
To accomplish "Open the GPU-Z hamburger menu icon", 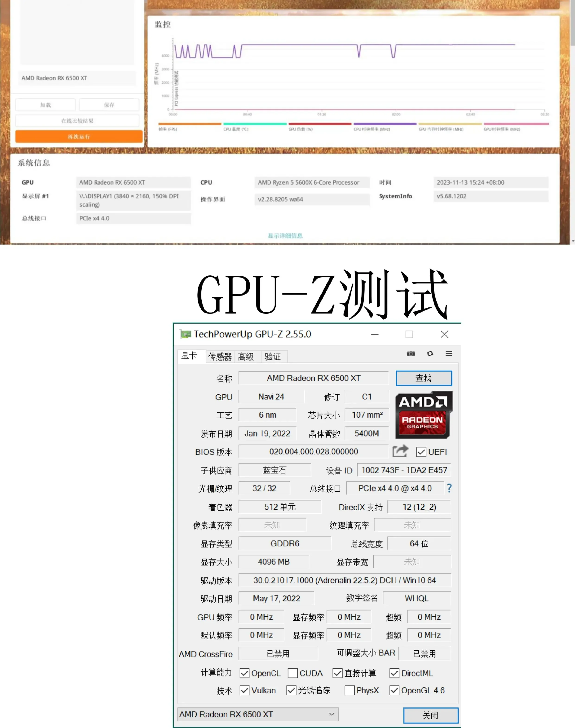I will [449, 353].
